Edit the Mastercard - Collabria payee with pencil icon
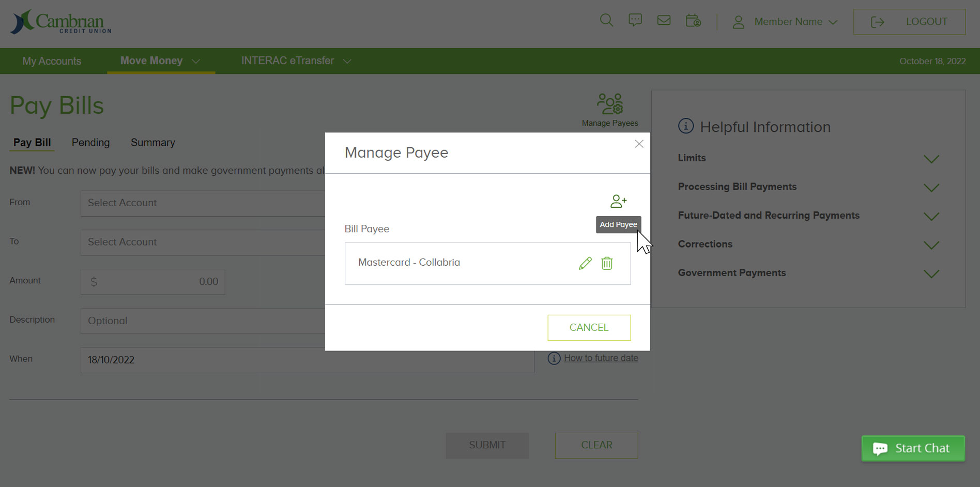Viewport: 980px width, 487px height. [x=585, y=263]
